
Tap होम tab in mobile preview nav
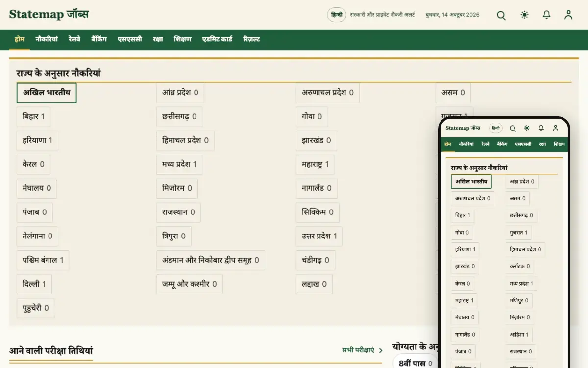pos(448,144)
